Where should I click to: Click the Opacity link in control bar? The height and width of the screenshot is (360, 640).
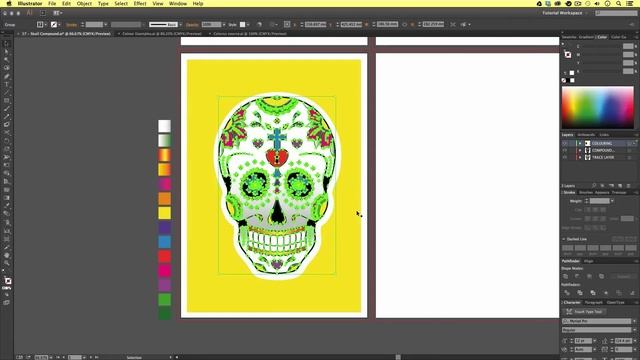coord(192,25)
